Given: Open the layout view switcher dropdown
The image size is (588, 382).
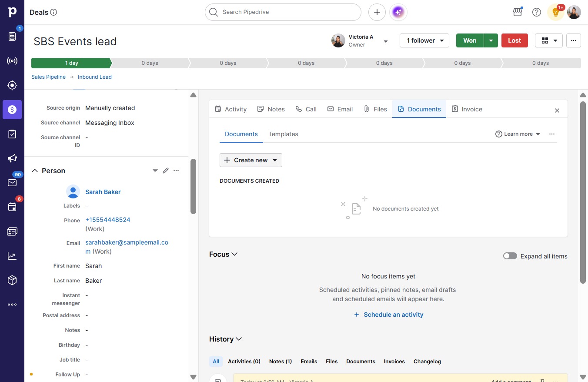Looking at the screenshot, I should click(x=549, y=40).
